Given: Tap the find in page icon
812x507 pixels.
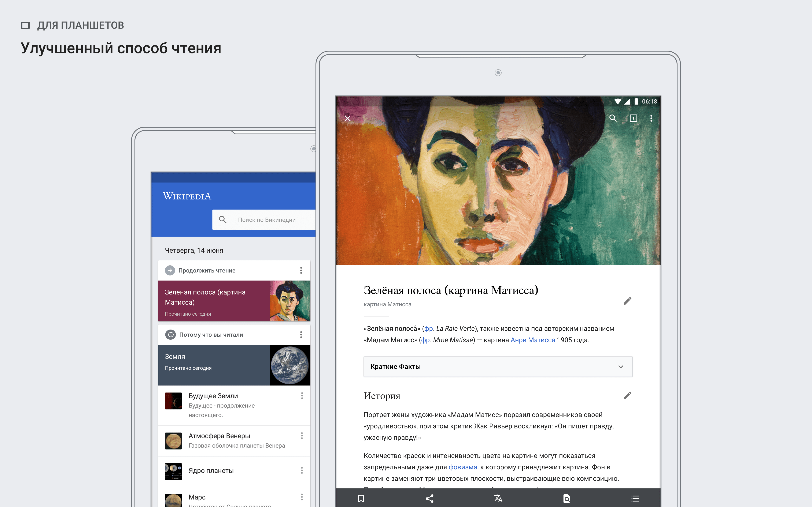Looking at the screenshot, I should tap(567, 498).
